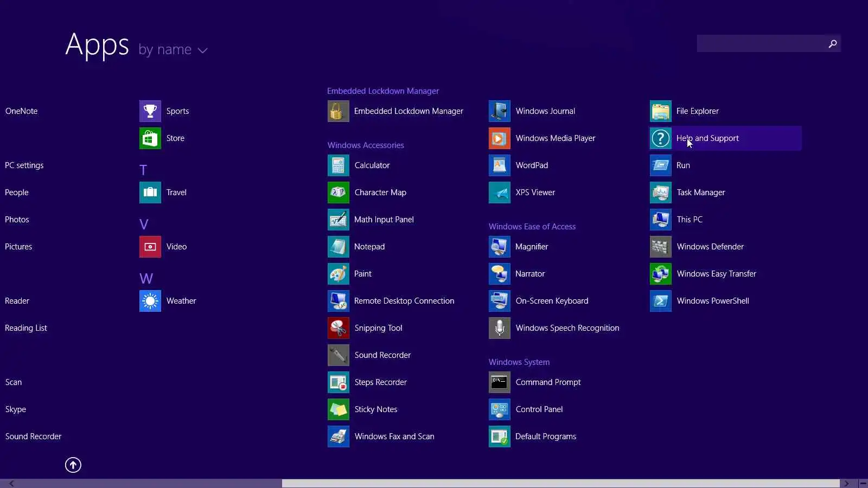Launch the This PC icon

661,220
